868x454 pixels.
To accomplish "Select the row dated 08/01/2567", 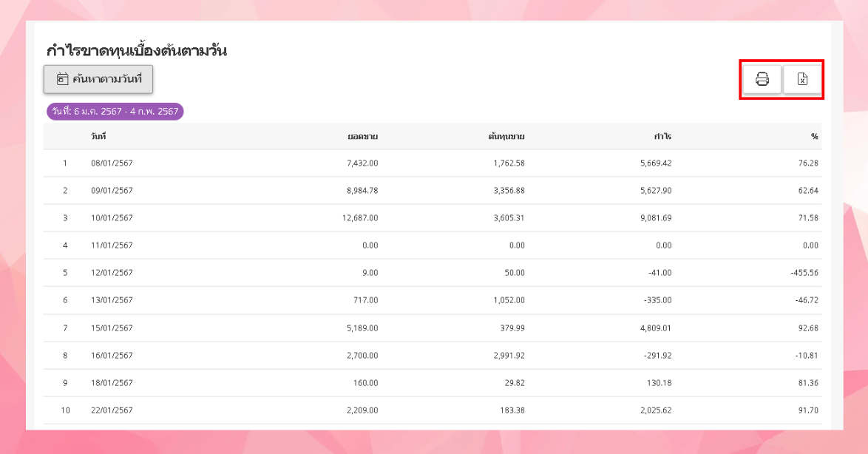I will point(112,163).
